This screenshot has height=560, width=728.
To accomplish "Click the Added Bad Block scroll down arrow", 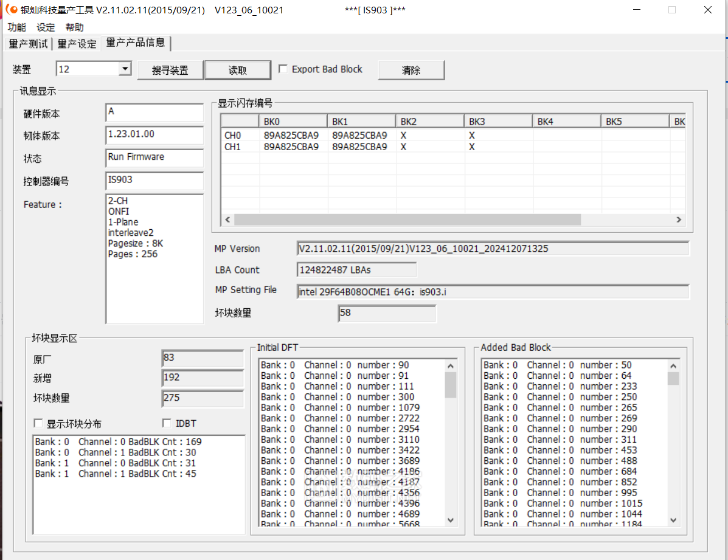I will pyautogui.click(x=673, y=520).
